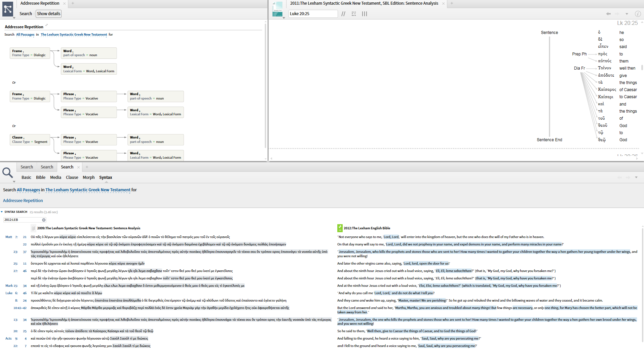
Task: Select the Frame 1 Dialogic query node
Action: [x=30, y=53]
